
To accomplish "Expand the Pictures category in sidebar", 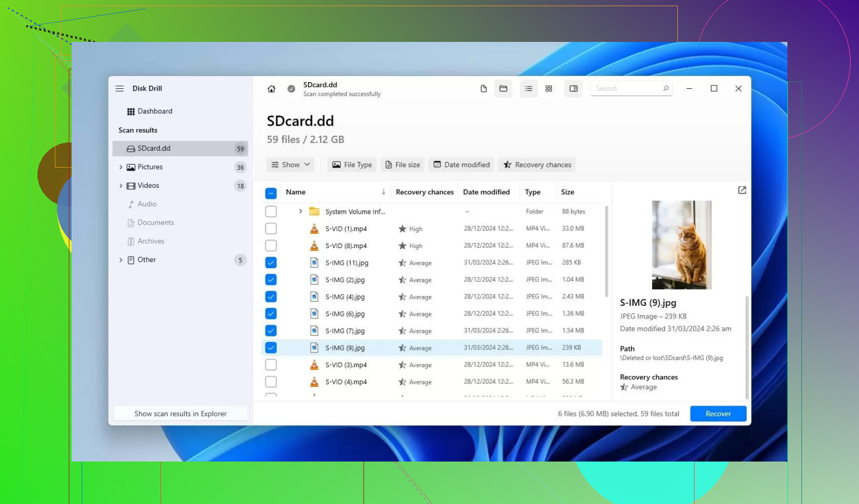I will point(121,167).
